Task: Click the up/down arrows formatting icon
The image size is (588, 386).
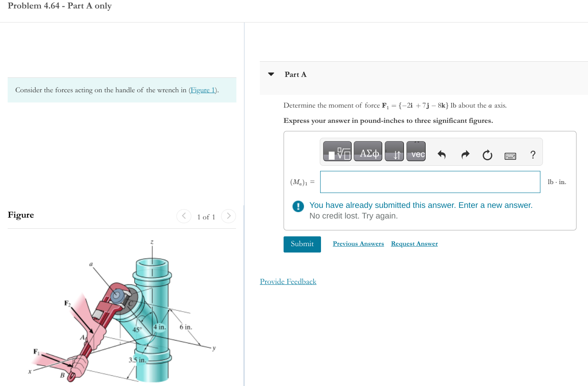Action: (x=394, y=151)
